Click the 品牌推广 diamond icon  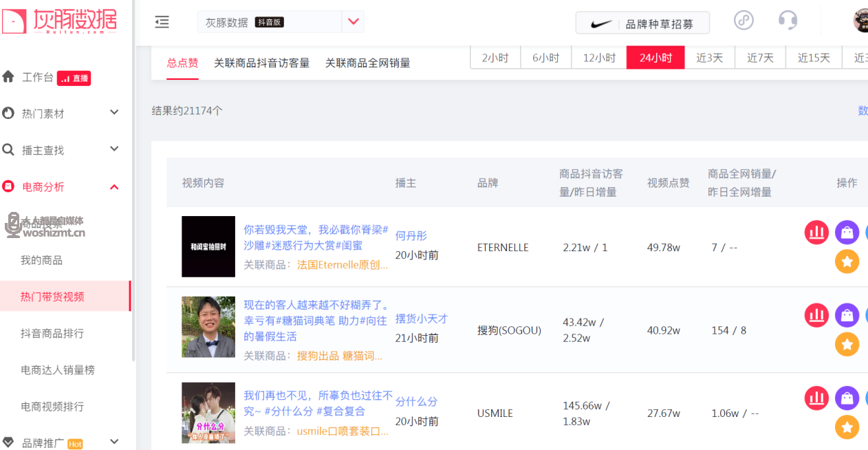[x=8, y=442]
